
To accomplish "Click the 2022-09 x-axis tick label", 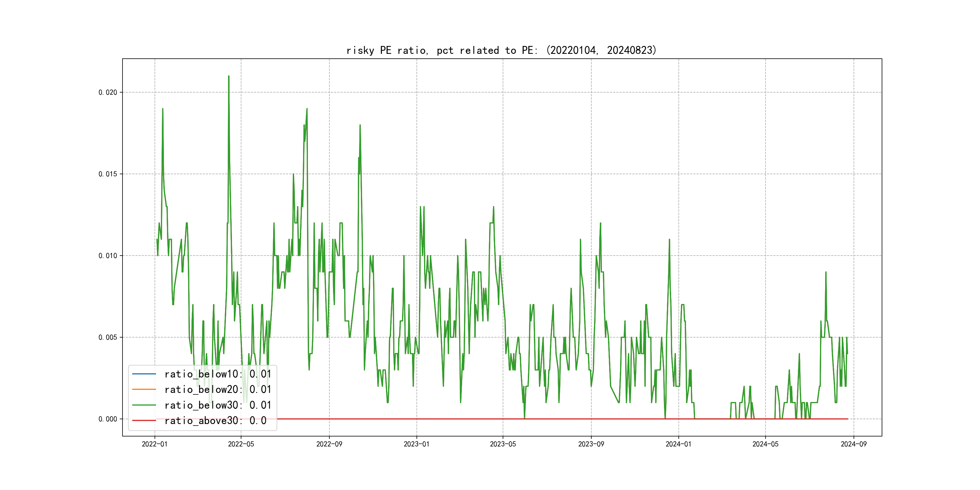I will coord(329,444).
